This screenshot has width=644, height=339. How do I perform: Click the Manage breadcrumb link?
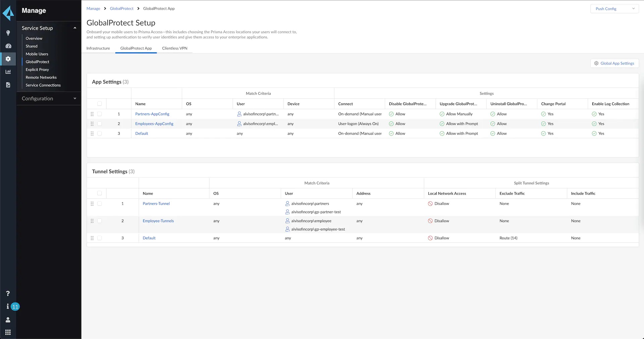point(93,9)
